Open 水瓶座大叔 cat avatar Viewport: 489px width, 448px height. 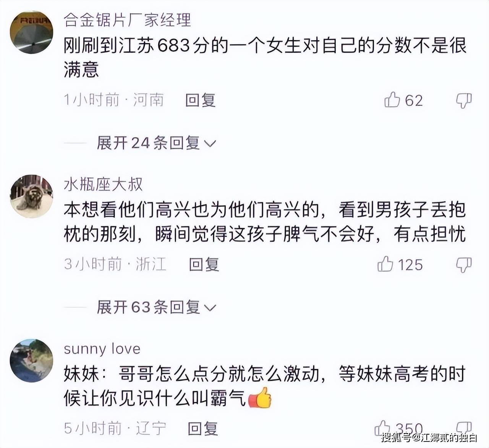pos(31,196)
